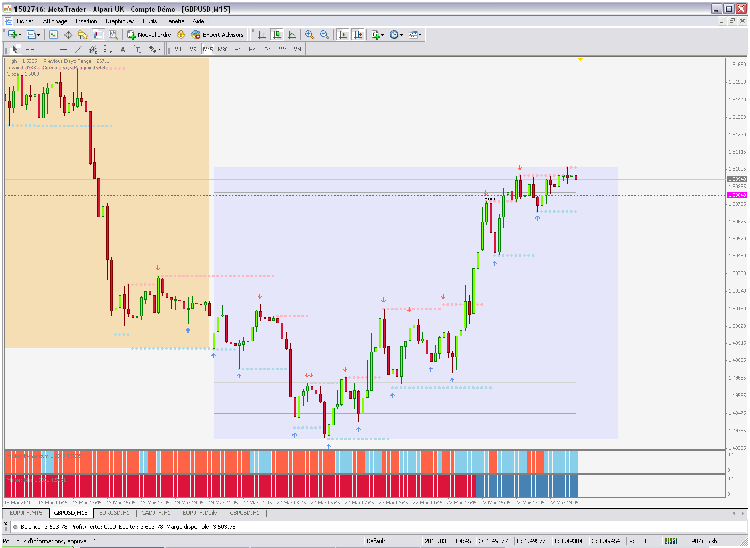Click the chart tabs scroll-right arrow
The height and width of the screenshot is (548, 750).
tap(743, 513)
